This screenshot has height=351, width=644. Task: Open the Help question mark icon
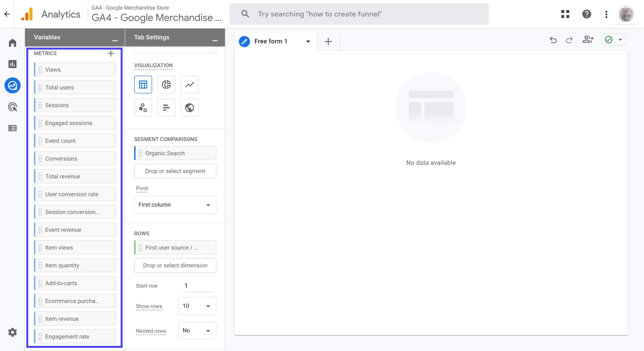pos(587,14)
